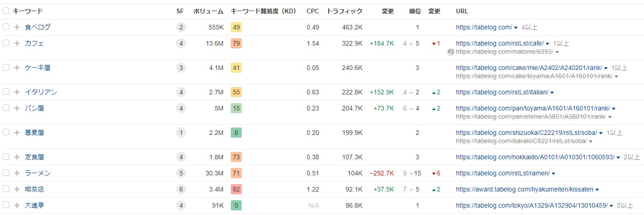
Task: Expand dropdown next to rstLst/ramen/ URL
Action: click(553, 174)
